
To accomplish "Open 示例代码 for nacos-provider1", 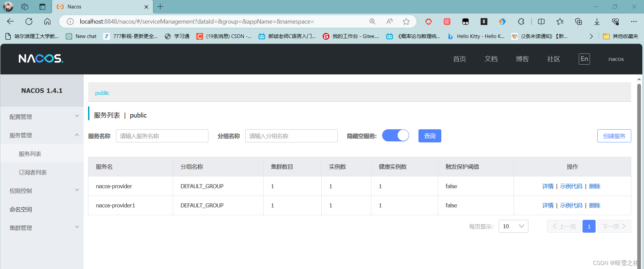I will pyautogui.click(x=571, y=205).
